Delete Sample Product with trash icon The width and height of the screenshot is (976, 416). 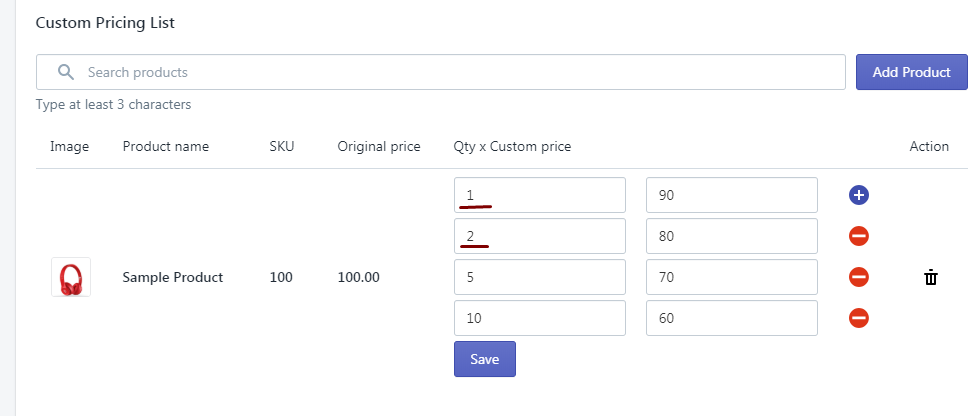coord(931,277)
